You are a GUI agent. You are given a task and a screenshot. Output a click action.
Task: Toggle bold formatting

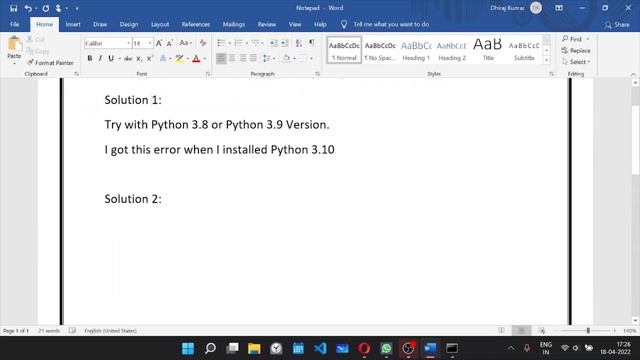coord(90,59)
